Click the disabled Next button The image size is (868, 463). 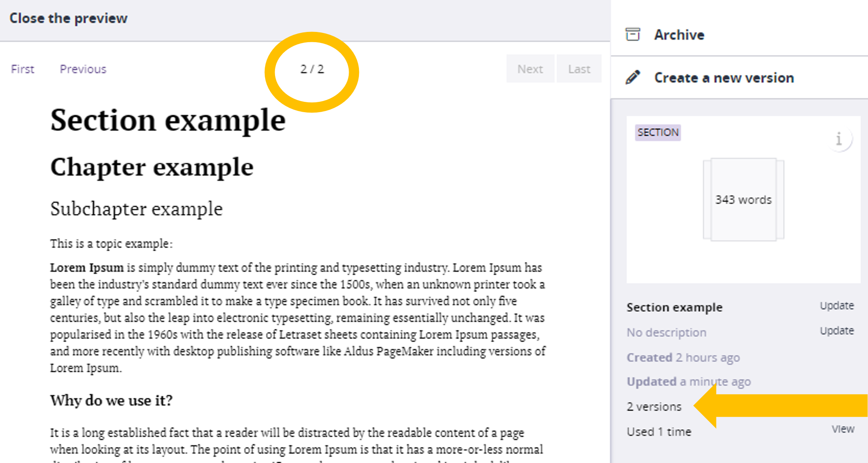coord(530,69)
